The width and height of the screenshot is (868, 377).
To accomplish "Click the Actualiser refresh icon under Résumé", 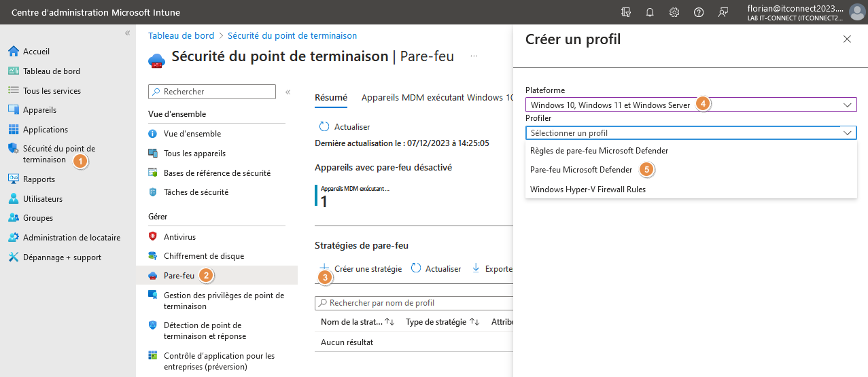I will (x=324, y=126).
